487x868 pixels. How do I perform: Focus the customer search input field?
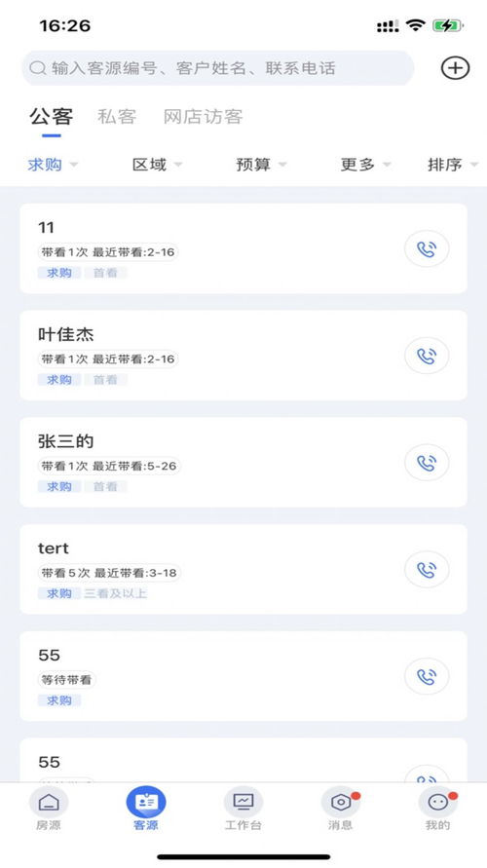pos(218,68)
